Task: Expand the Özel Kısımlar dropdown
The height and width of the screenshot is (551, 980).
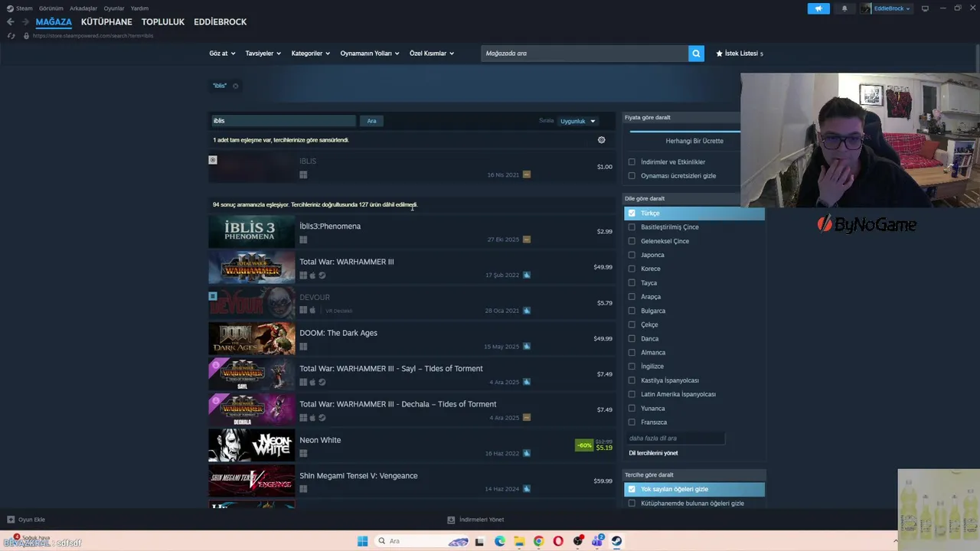Action: pos(432,54)
